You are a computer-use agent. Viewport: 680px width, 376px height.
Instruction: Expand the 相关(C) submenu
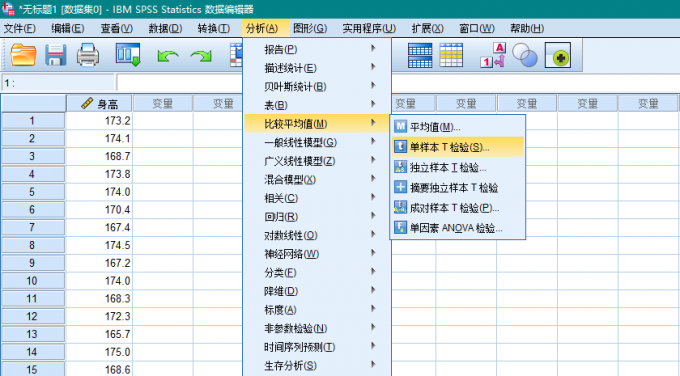[x=317, y=198]
